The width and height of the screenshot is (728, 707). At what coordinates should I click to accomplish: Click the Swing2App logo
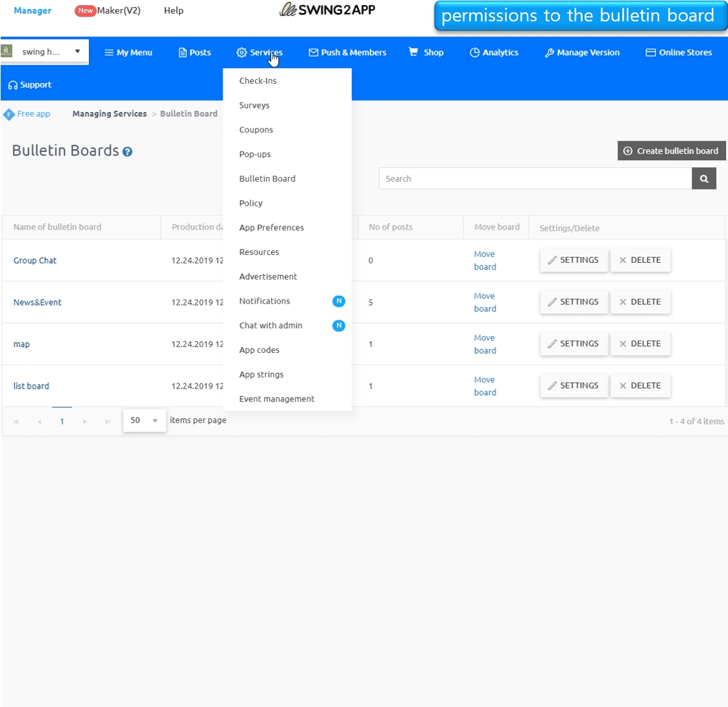click(327, 10)
